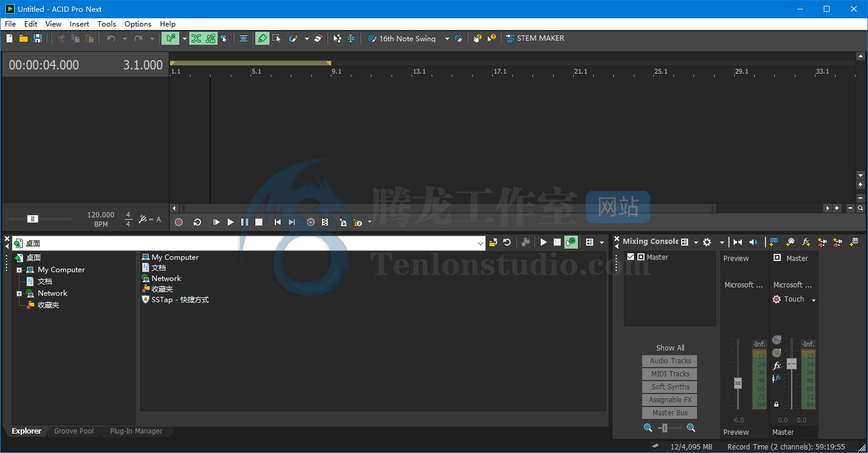
Task: Select the Erase tool icon
Action: pos(318,38)
